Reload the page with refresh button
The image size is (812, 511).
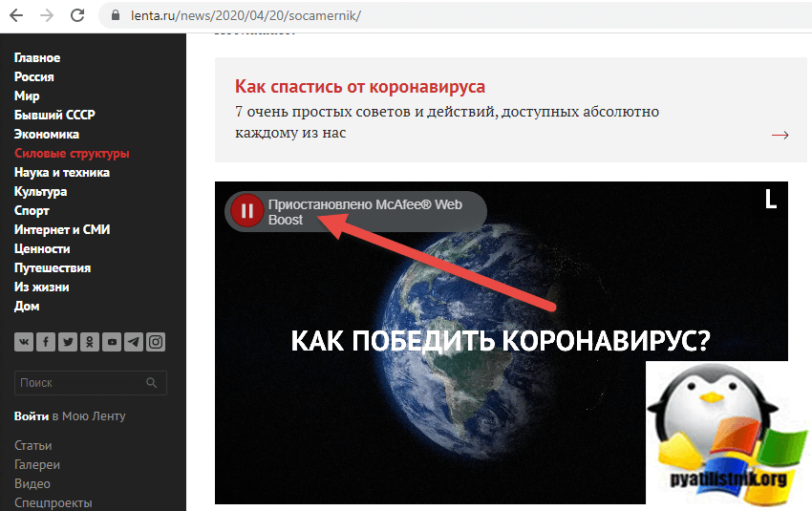pos(78,16)
